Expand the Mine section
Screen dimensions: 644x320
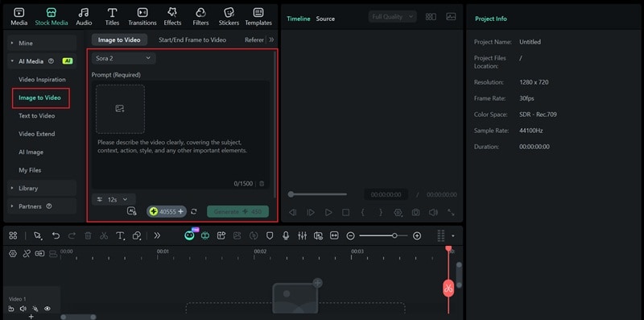(x=42, y=43)
